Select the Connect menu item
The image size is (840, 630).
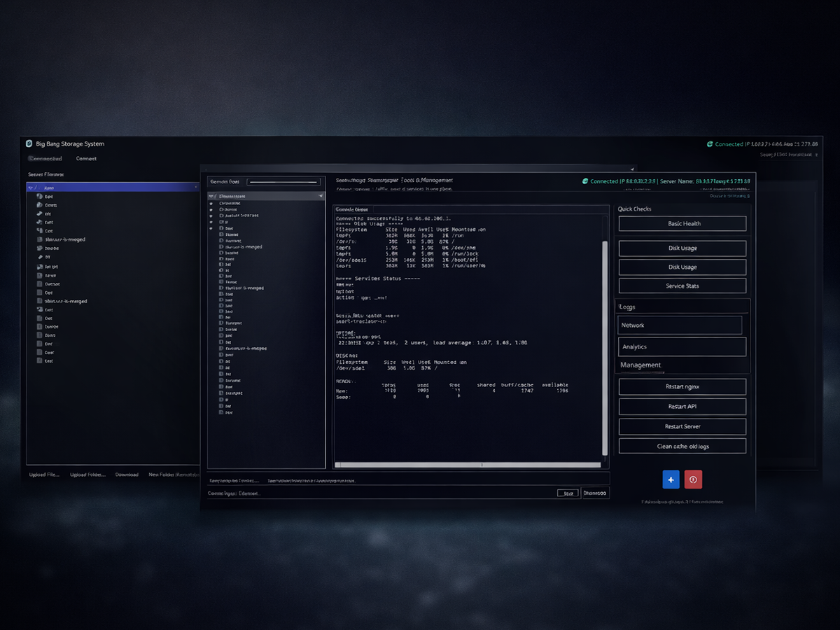pos(86,159)
